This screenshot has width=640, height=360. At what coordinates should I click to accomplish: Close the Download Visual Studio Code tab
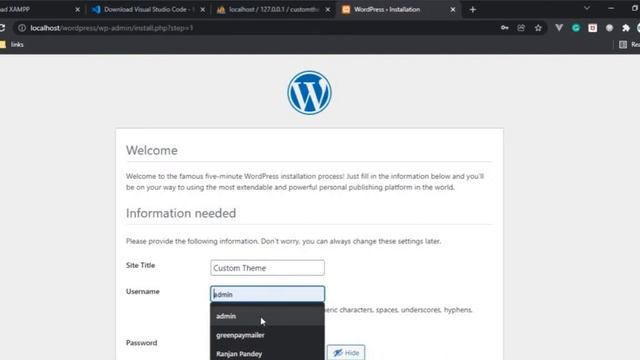(x=202, y=9)
